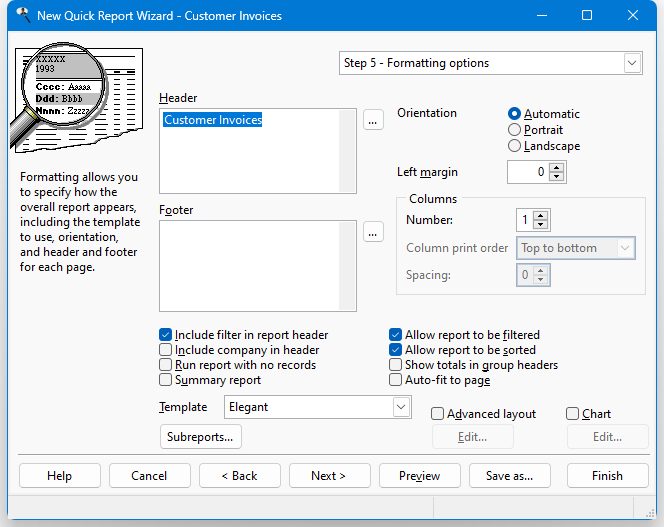Click the Cancel button

tap(149, 476)
